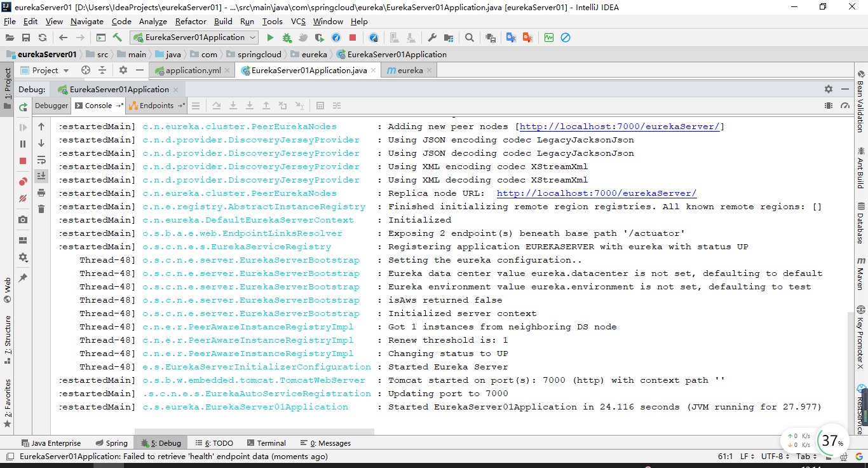
Task: Open the Analyze menu
Action: pyautogui.click(x=153, y=21)
